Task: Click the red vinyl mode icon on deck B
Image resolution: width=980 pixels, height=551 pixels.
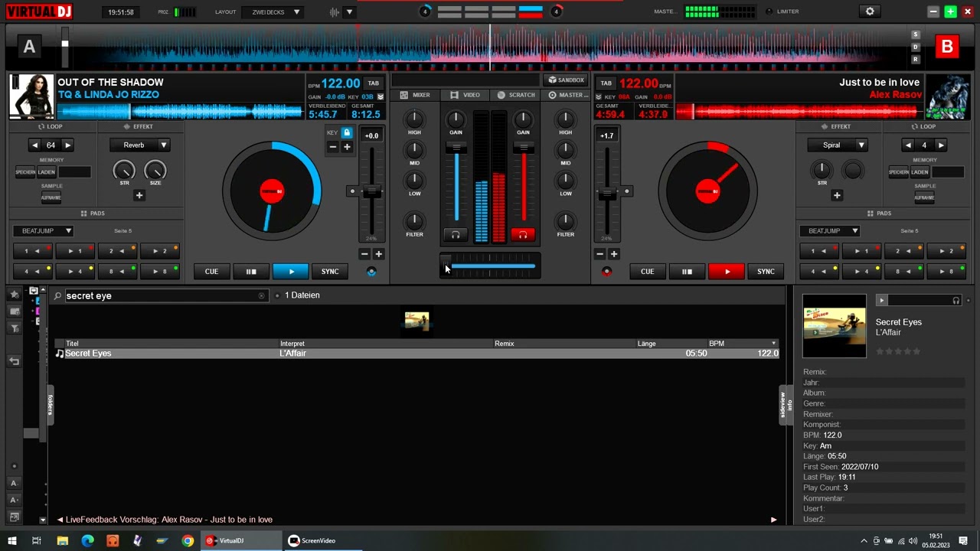Action: coord(607,272)
